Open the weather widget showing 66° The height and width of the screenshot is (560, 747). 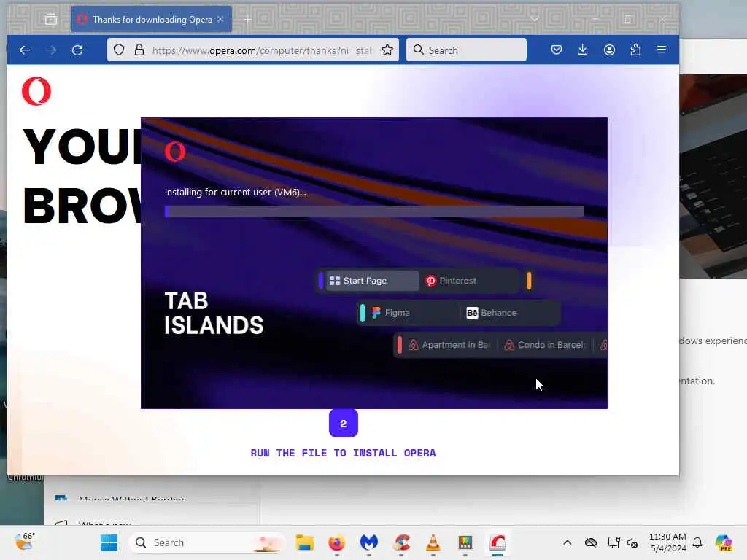24,542
